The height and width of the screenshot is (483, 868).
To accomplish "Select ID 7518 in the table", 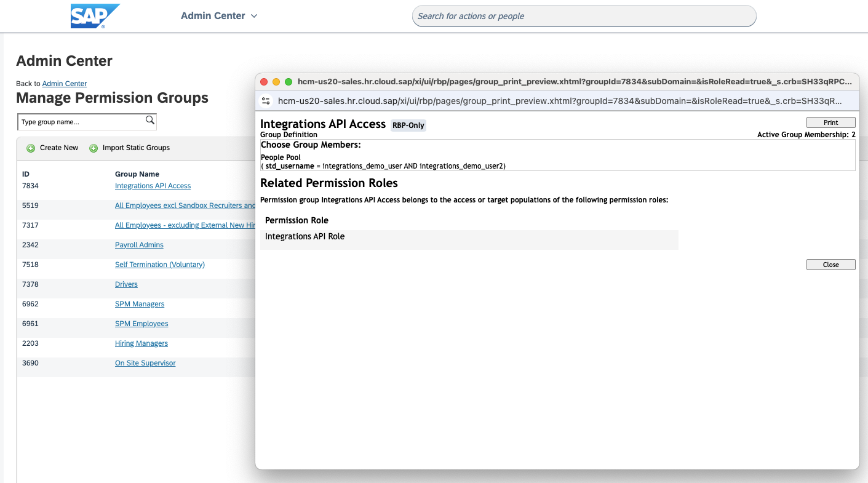I will [30, 265].
